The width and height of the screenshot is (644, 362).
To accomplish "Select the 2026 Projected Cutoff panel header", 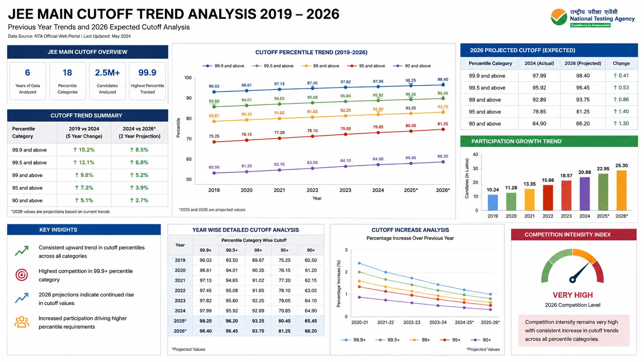I will click(549, 50).
